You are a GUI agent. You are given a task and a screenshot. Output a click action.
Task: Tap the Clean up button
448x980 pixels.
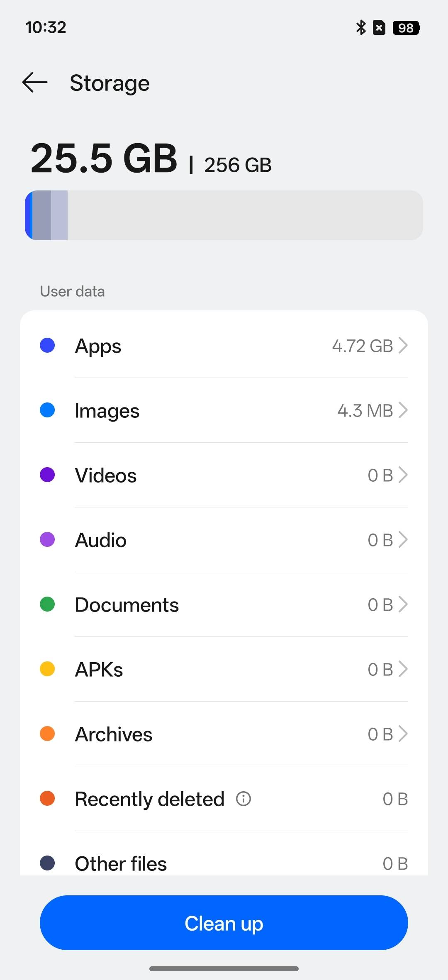point(224,923)
